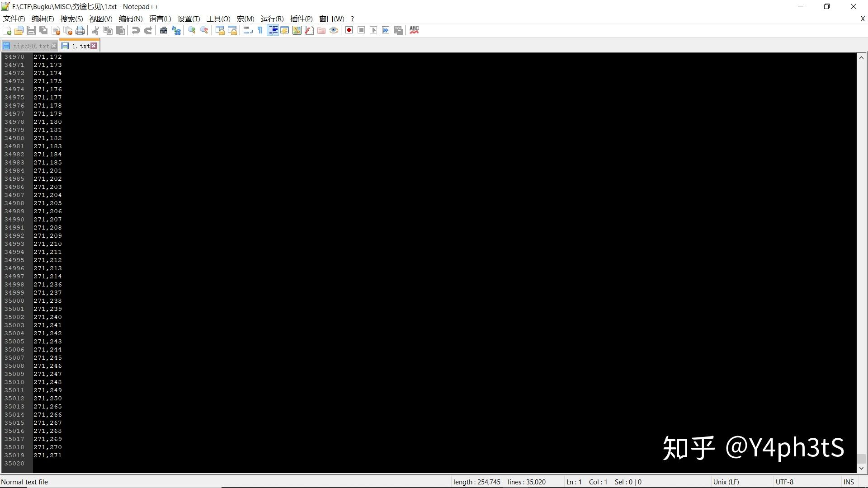868x488 pixels.
Task: Open the 编码(N) menu
Action: 130,19
